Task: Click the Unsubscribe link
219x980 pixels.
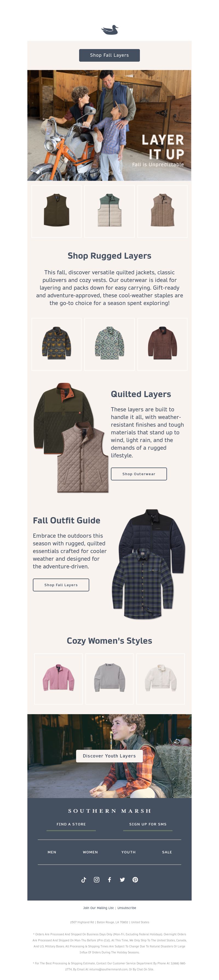Action: (126, 908)
